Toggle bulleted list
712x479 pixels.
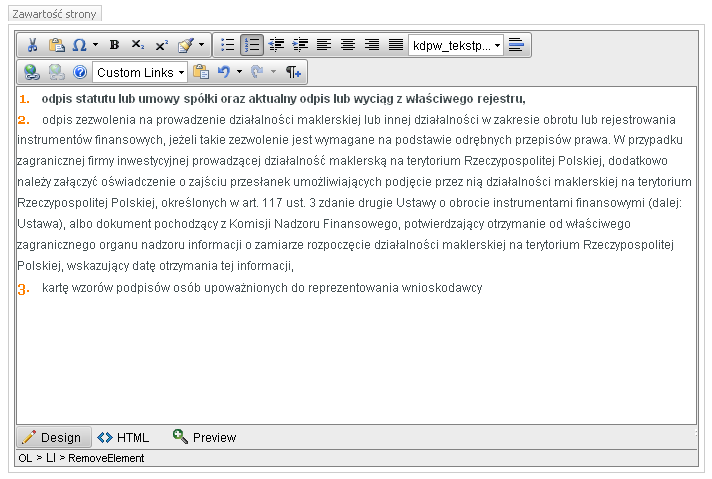[x=227, y=45]
